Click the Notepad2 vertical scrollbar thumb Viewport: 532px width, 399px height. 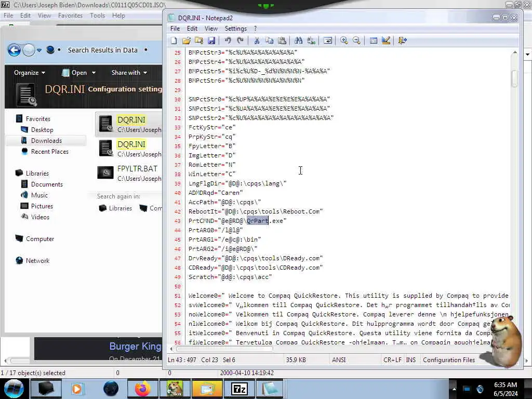coord(515,79)
